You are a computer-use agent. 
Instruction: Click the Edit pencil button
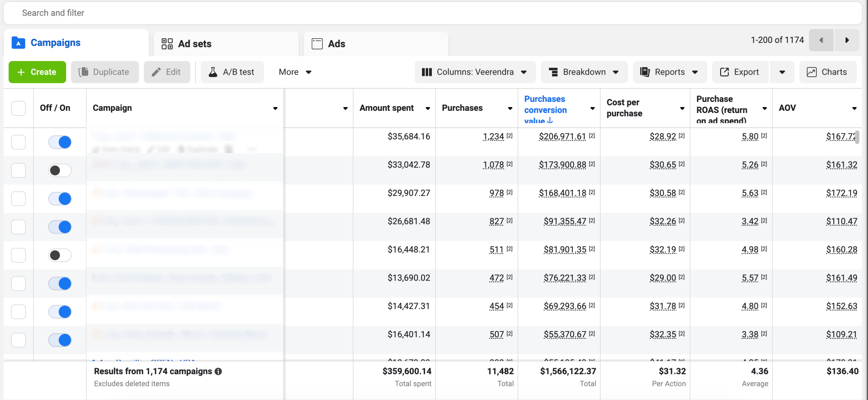point(166,72)
